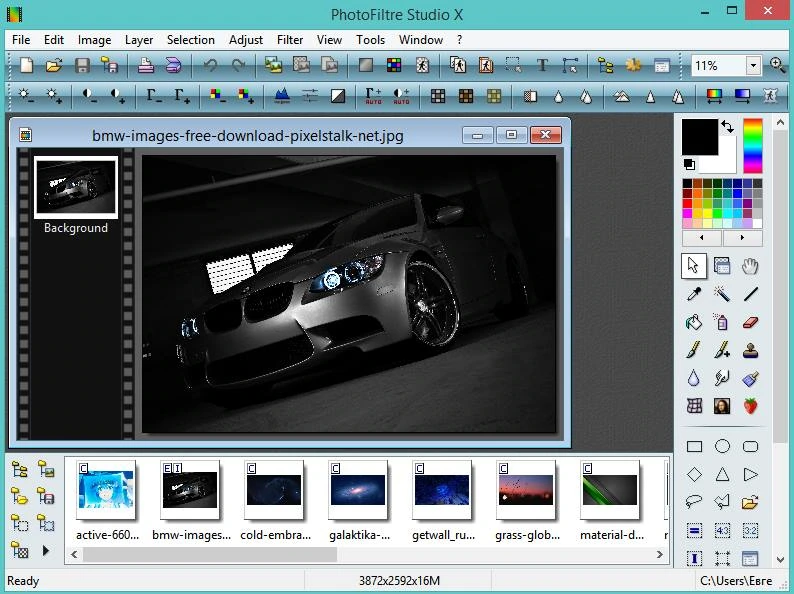Viewport: 794px width, 594px height.
Task: Save the image with floppy disk icon
Action: (82, 65)
